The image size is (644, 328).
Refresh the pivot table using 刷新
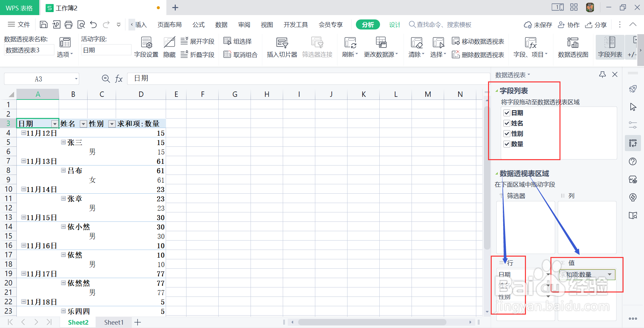click(x=350, y=47)
